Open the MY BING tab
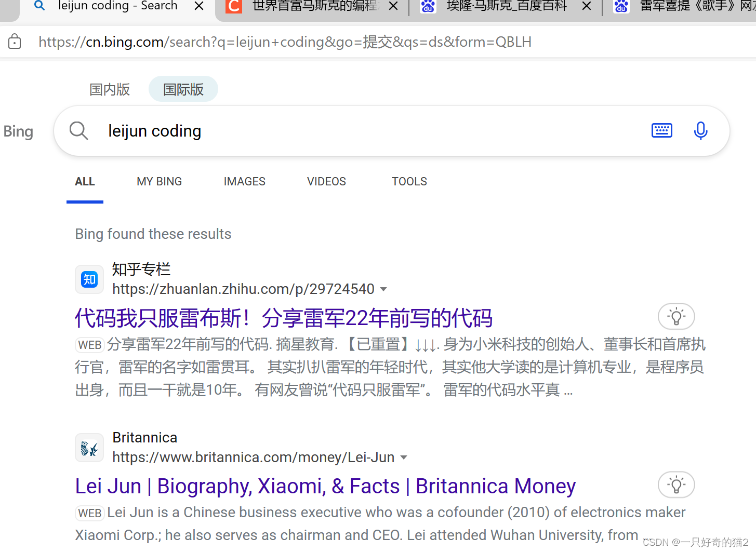 [x=159, y=182]
